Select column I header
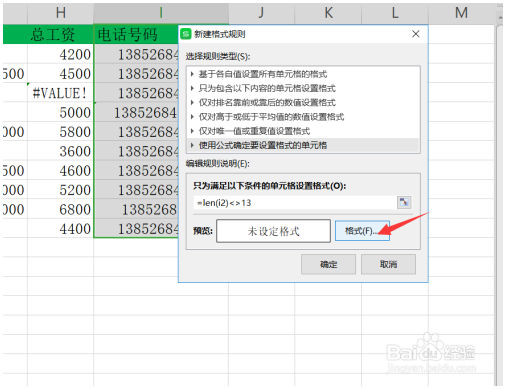This screenshot has width=506, height=389. coord(161,13)
